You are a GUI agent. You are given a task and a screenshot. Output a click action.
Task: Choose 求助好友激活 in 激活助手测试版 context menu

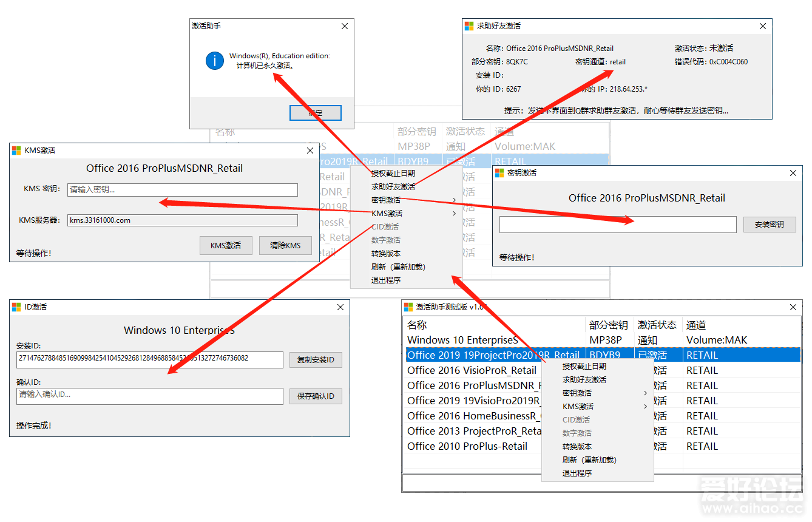(x=584, y=380)
